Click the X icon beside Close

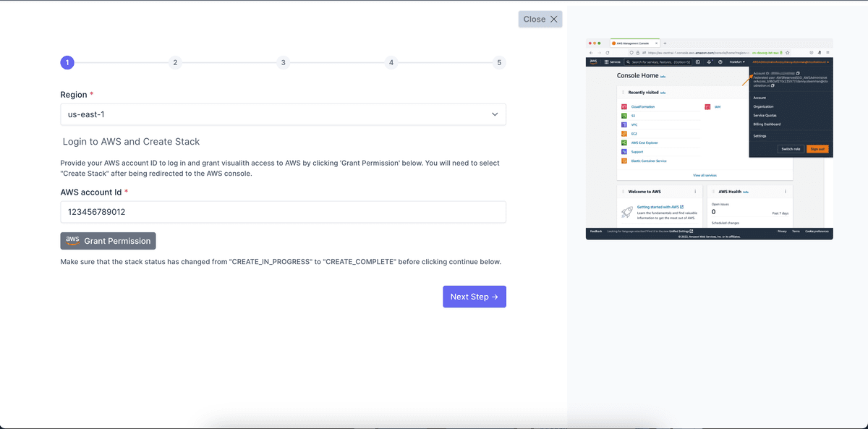pos(554,20)
